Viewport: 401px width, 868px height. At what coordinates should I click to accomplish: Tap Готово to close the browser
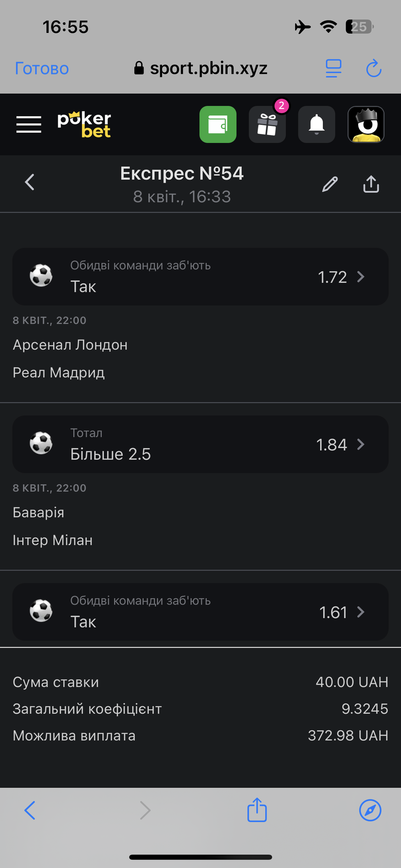pyautogui.click(x=42, y=68)
